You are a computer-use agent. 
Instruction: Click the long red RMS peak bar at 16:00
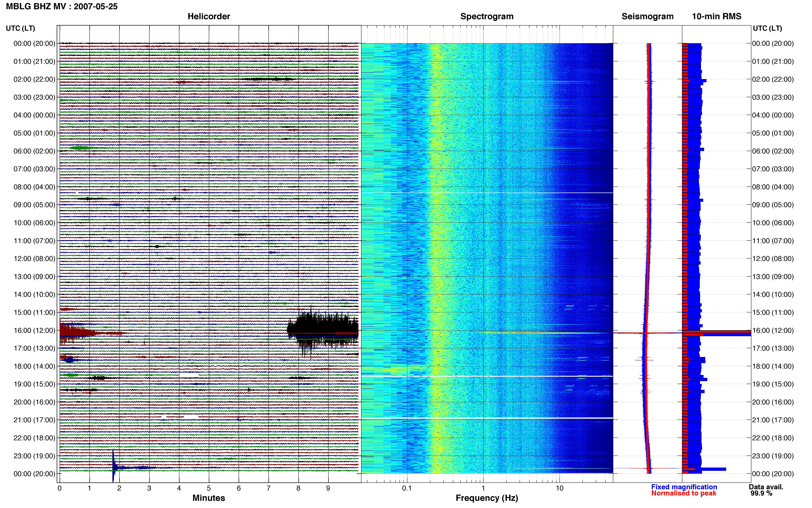(716, 332)
